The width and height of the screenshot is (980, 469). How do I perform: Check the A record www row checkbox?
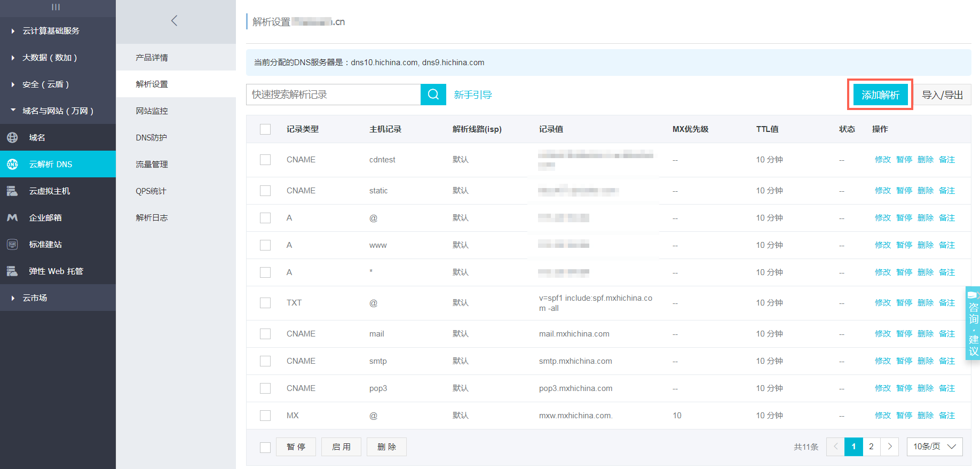click(265, 245)
